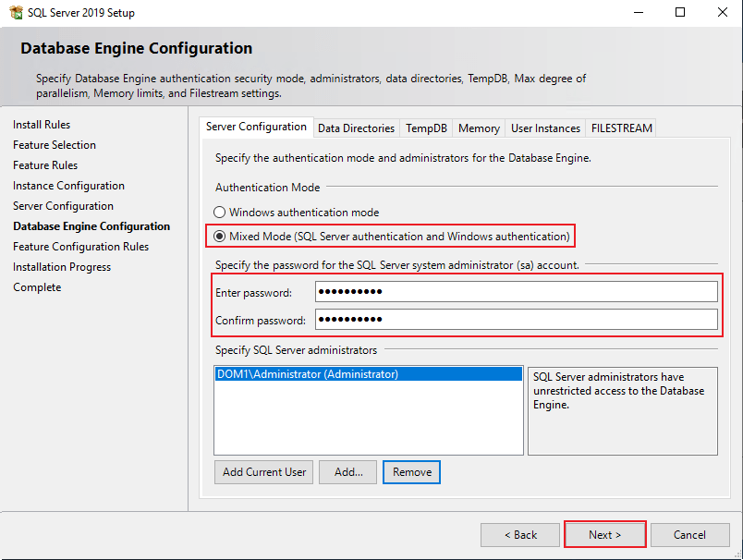Click the Enter password field
Viewport: 743px width, 560px height.
click(516, 292)
